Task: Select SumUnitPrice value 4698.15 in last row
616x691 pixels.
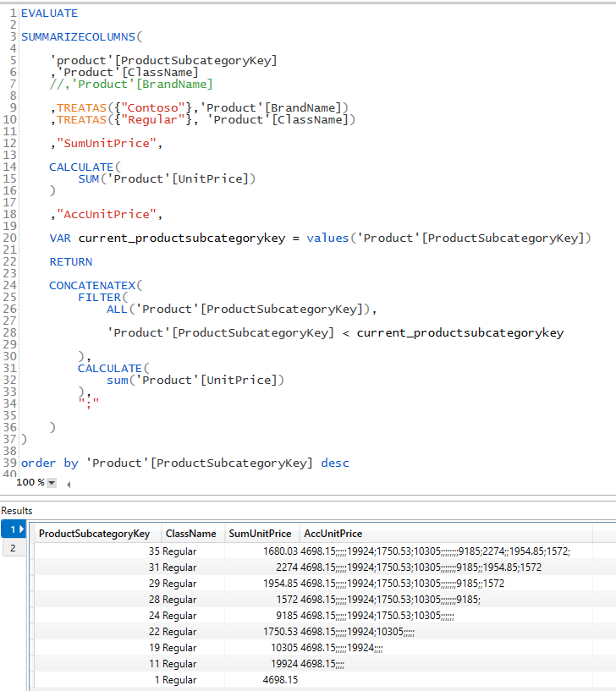Action: pos(262,680)
